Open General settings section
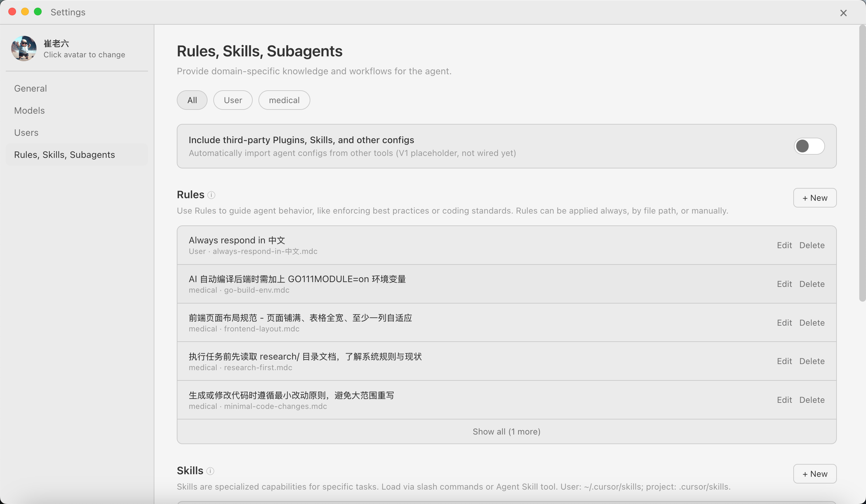 click(x=77, y=89)
